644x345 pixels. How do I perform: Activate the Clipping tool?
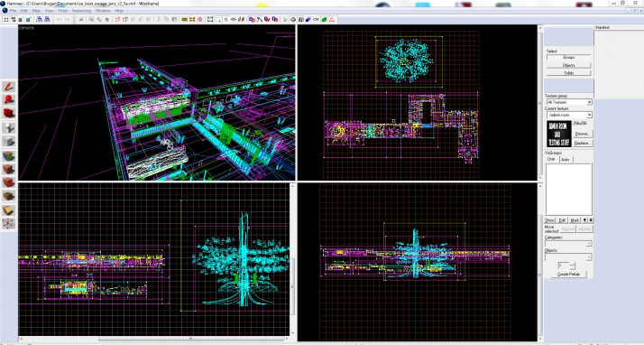tap(9, 210)
